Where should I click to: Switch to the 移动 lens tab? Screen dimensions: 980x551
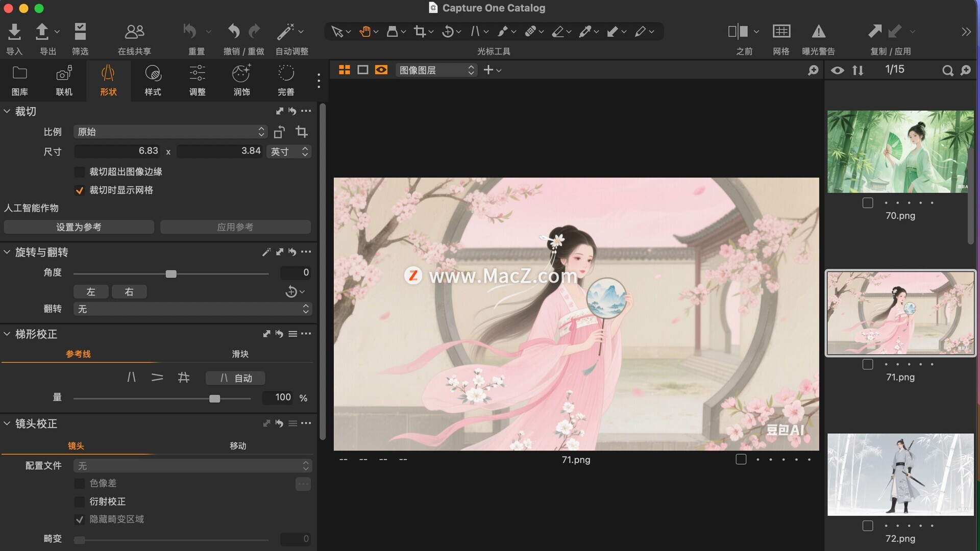tap(238, 445)
